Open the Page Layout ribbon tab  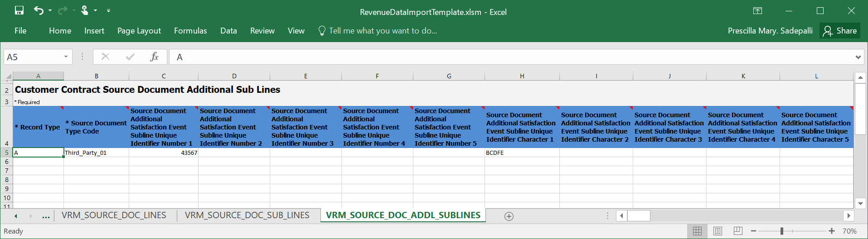[139, 31]
